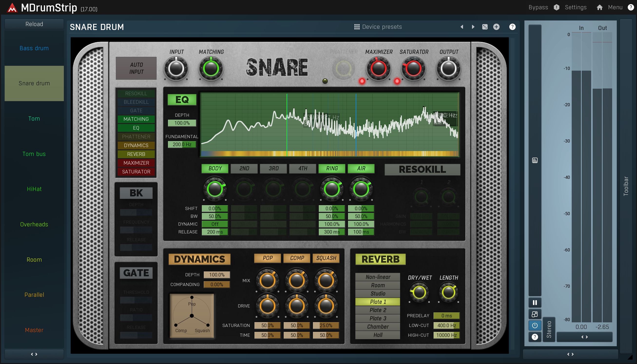Click the next preset arrow icon
This screenshot has height=364, width=637.
click(x=473, y=27)
